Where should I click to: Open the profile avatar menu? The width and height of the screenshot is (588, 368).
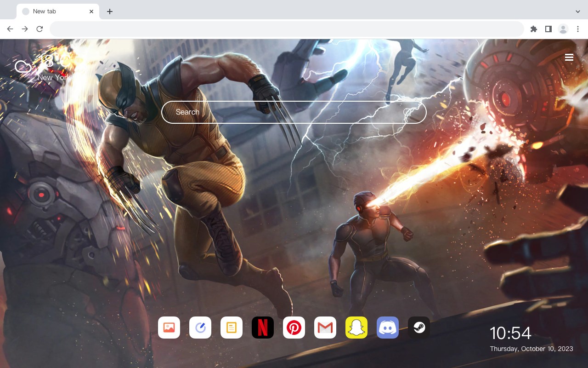pyautogui.click(x=563, y=29)
